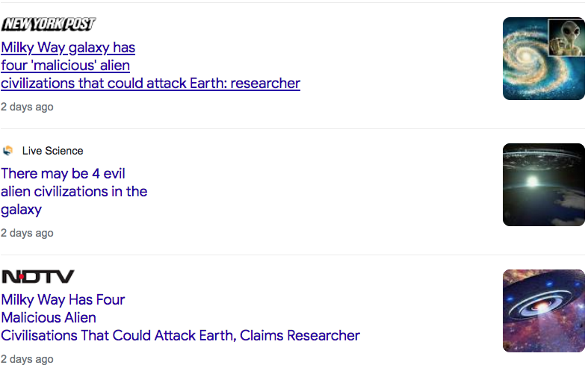This screenshot has height=371, width=588.
Task: Click the 'Live Science' source name
Action: [x=52, y=151]
